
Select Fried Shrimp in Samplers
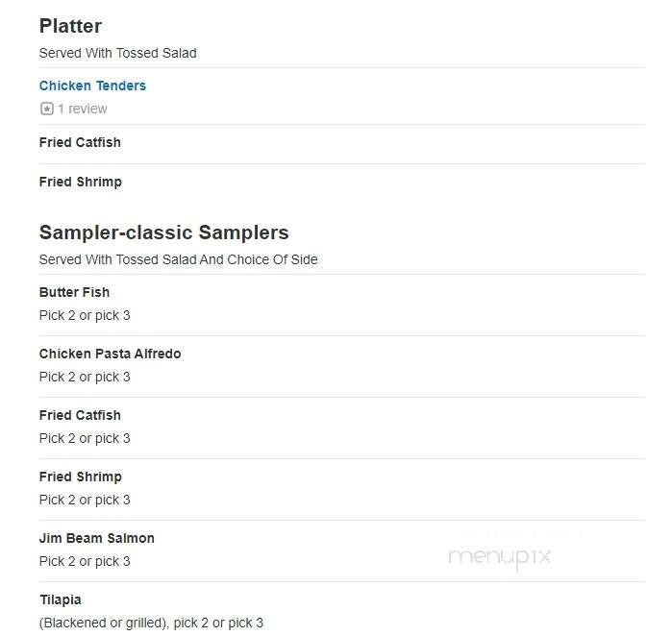click(x=80, y=477)
